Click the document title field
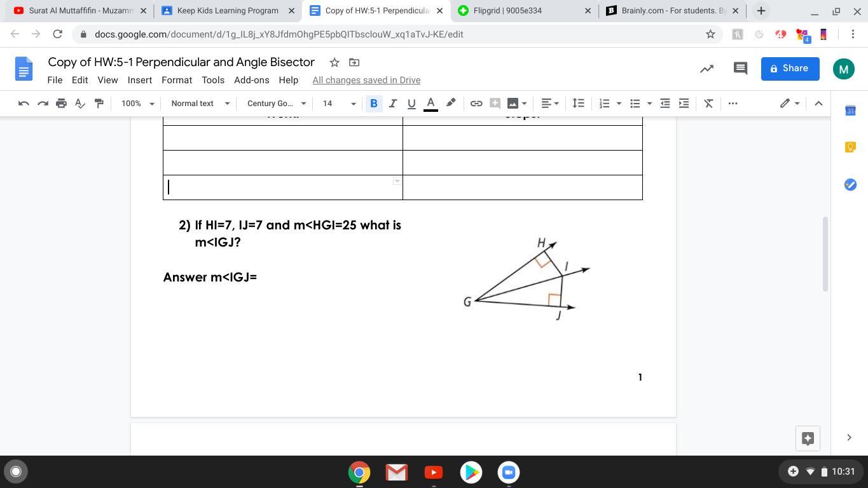868x488 pixels. 181,62
